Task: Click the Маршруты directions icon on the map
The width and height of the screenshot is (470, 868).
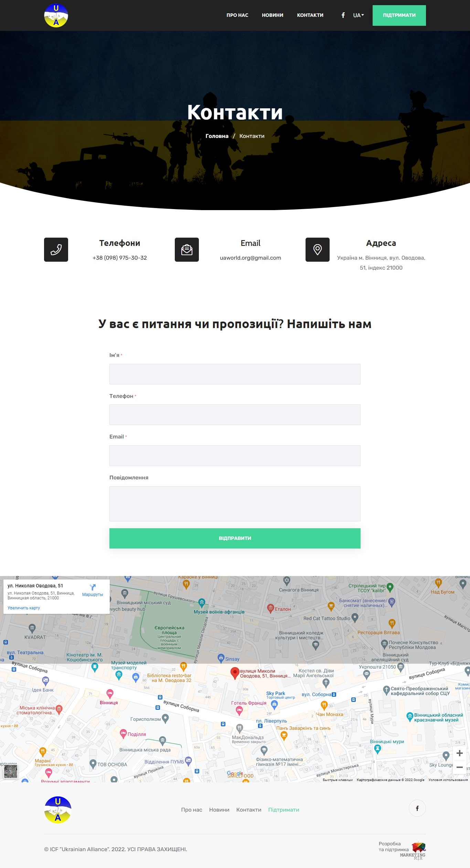Action: coord(93,587)
